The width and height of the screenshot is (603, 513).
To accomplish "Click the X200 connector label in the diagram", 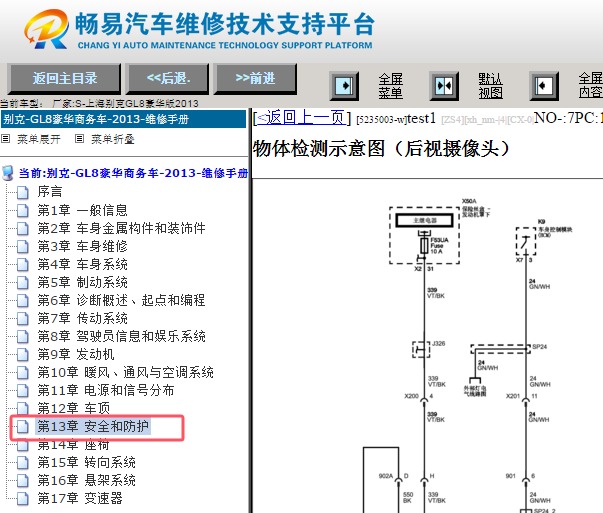I will coord(411,396).
